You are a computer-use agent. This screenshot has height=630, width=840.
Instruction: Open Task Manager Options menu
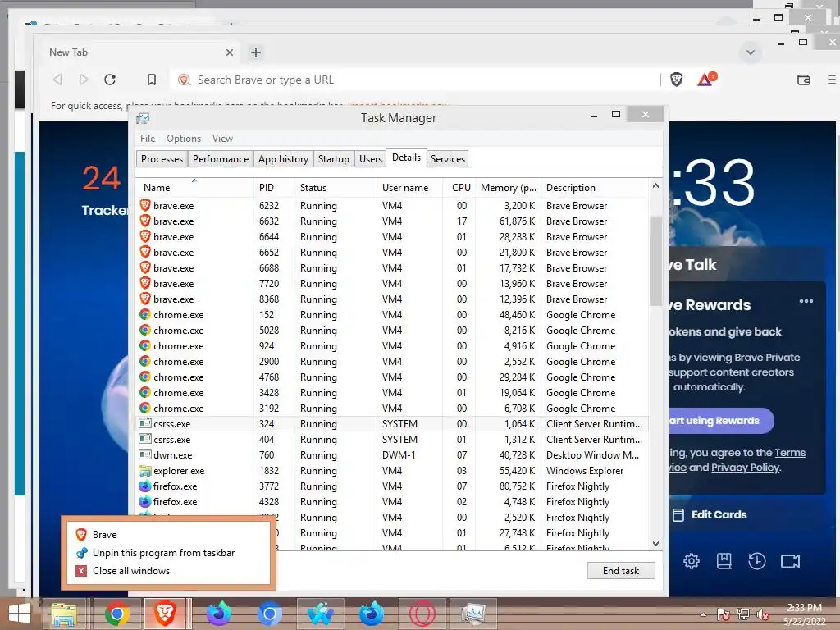tap(184, 139)
